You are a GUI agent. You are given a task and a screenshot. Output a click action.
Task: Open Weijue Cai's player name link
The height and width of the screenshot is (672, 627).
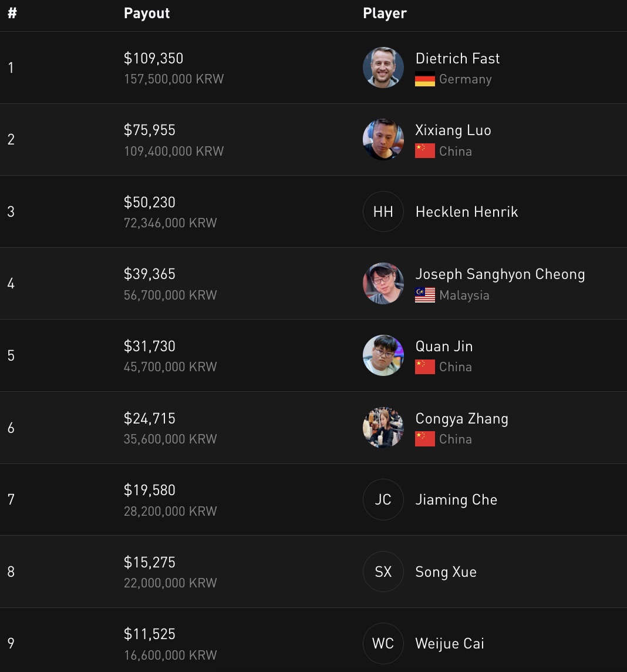pos(449,644)
